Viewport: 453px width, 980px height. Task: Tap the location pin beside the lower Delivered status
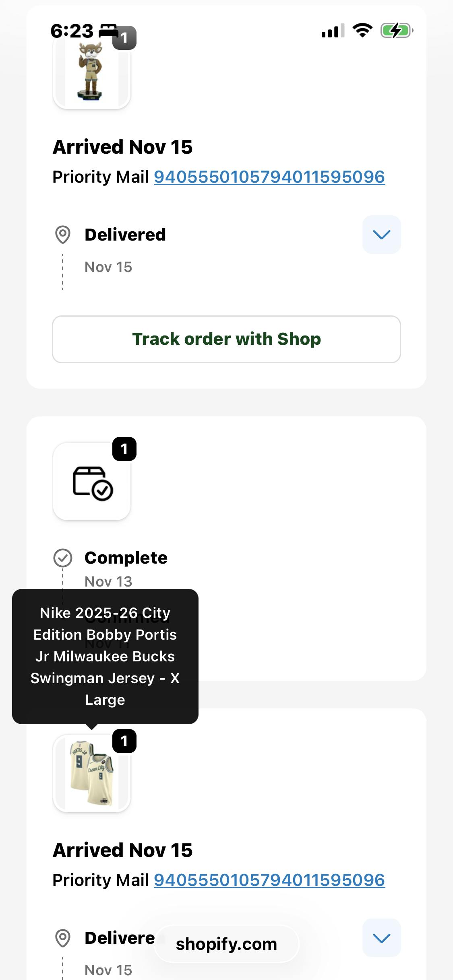pyautogui.click(x=63, y=938)
